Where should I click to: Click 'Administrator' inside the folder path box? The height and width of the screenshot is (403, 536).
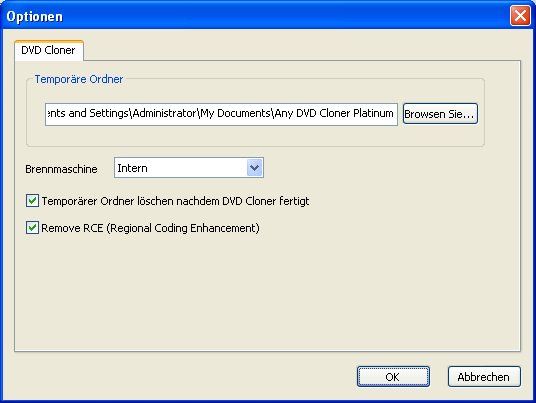coord(164,113)
